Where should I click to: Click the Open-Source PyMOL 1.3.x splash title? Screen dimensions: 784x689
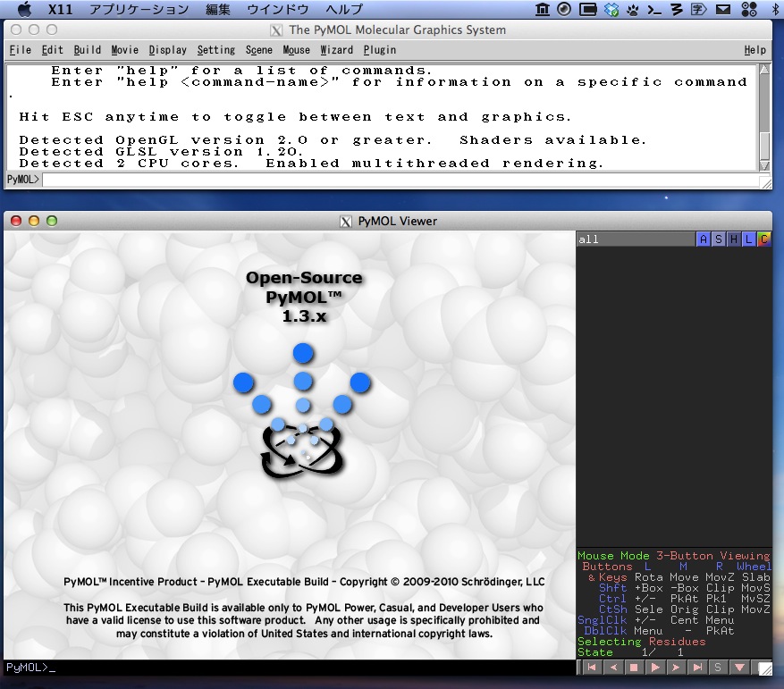304,297
